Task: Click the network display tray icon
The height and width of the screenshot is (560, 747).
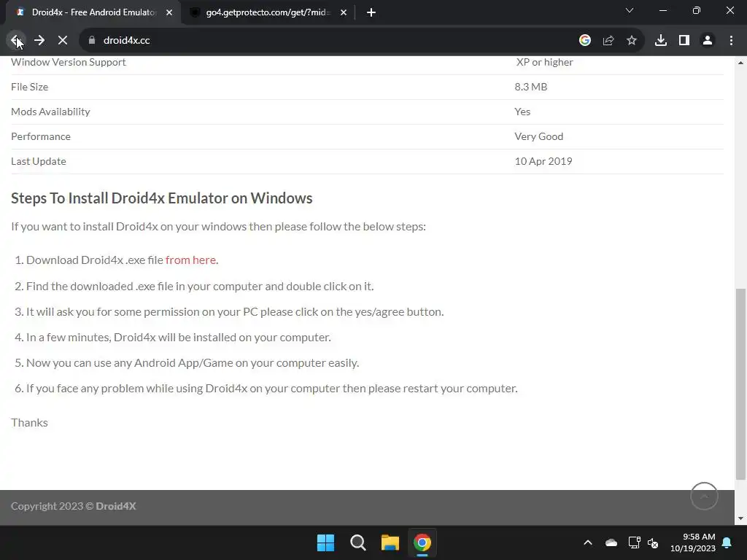Action: 634,542
